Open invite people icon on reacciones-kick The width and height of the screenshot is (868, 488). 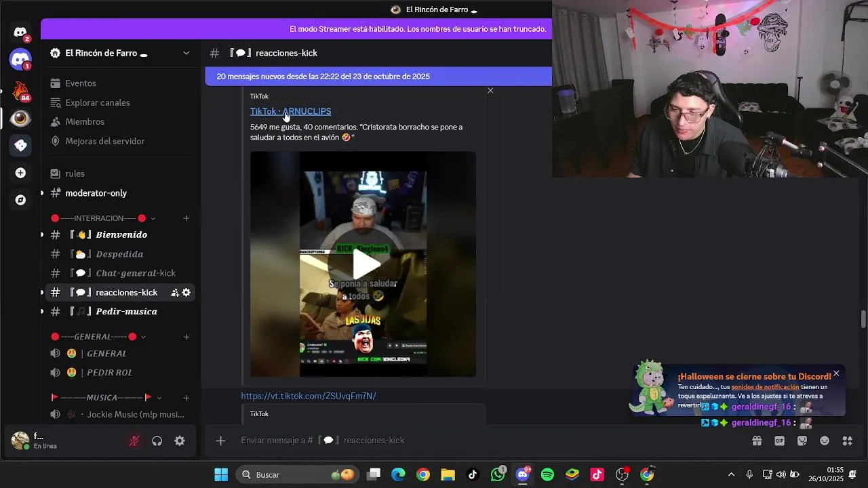(175, 293)
